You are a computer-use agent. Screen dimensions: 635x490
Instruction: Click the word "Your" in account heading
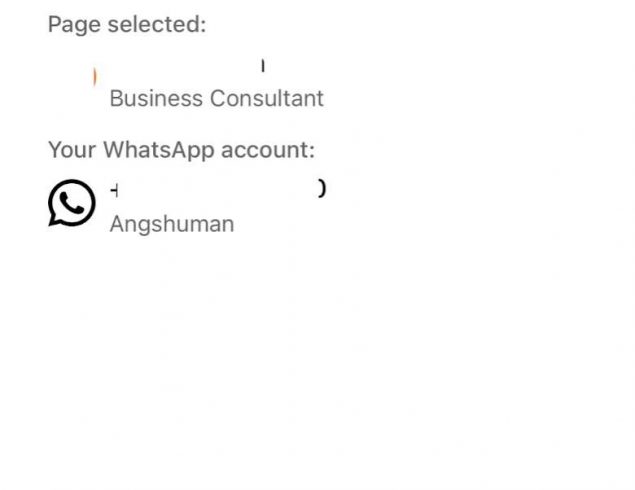click(72, 150)
